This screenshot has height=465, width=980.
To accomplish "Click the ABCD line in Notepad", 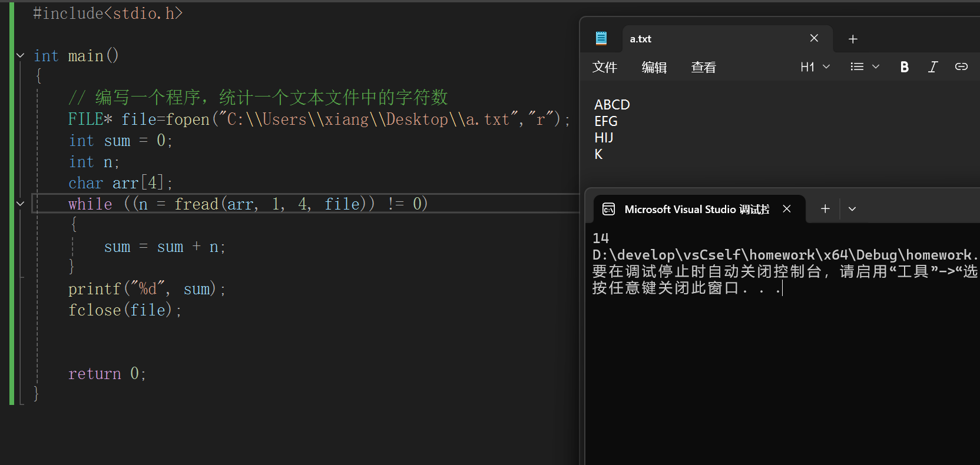I will point(612,105).
